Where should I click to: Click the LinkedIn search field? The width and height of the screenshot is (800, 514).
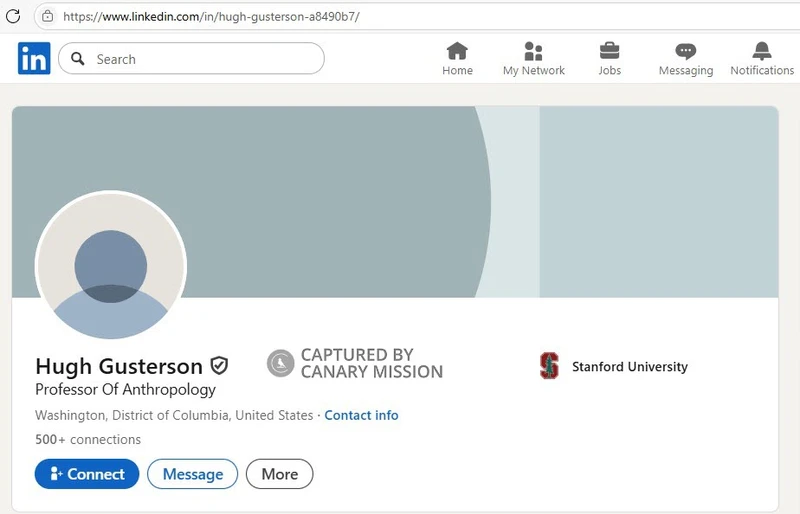coord(200,59)
